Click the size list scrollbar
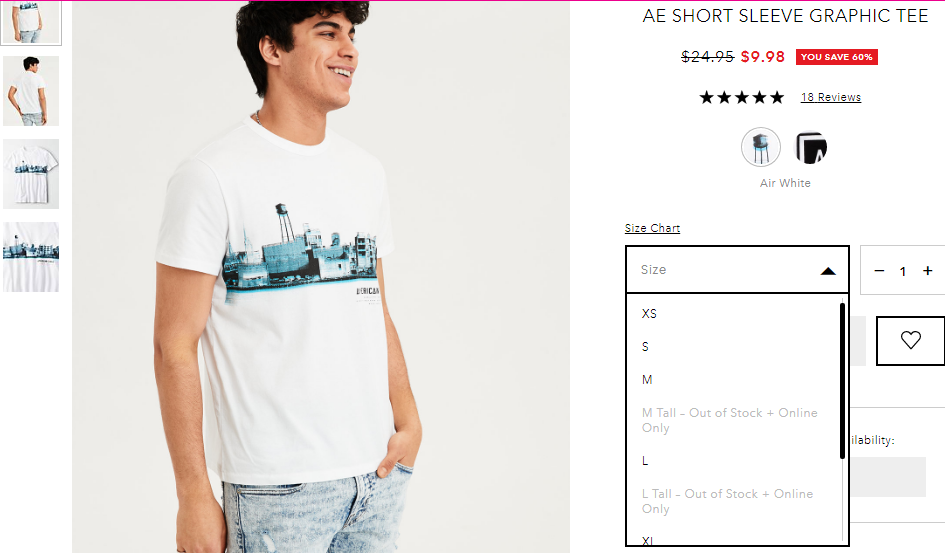This screenshot has width=945, height=553. 842,381
